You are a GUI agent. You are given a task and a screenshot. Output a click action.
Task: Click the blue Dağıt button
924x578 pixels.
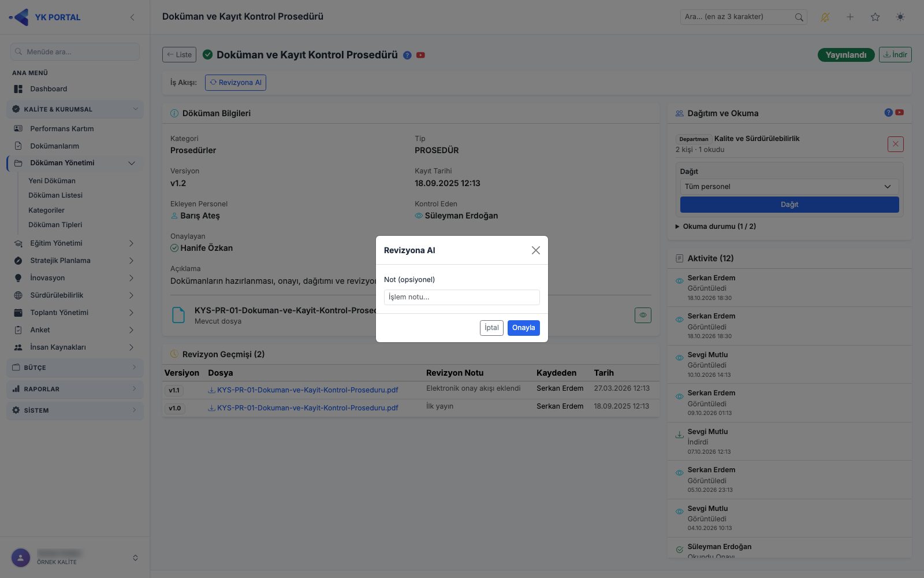[x=789, y=205]
